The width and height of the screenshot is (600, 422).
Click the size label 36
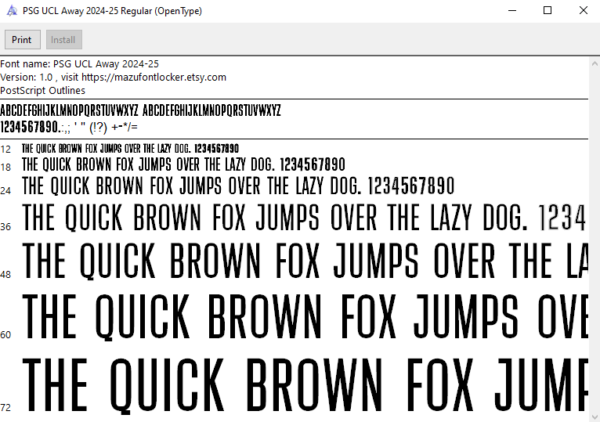[x=6, y=227]
